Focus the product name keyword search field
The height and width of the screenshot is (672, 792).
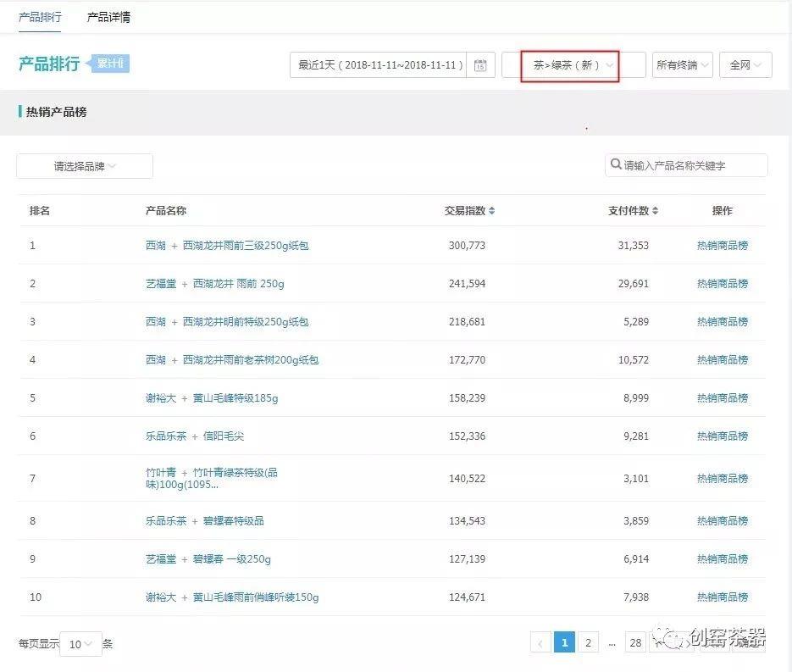tap(686, 165)
